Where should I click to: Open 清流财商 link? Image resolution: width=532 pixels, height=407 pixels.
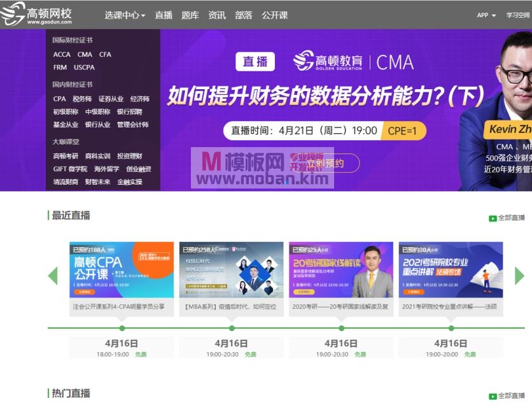click(x=66, y=182)
